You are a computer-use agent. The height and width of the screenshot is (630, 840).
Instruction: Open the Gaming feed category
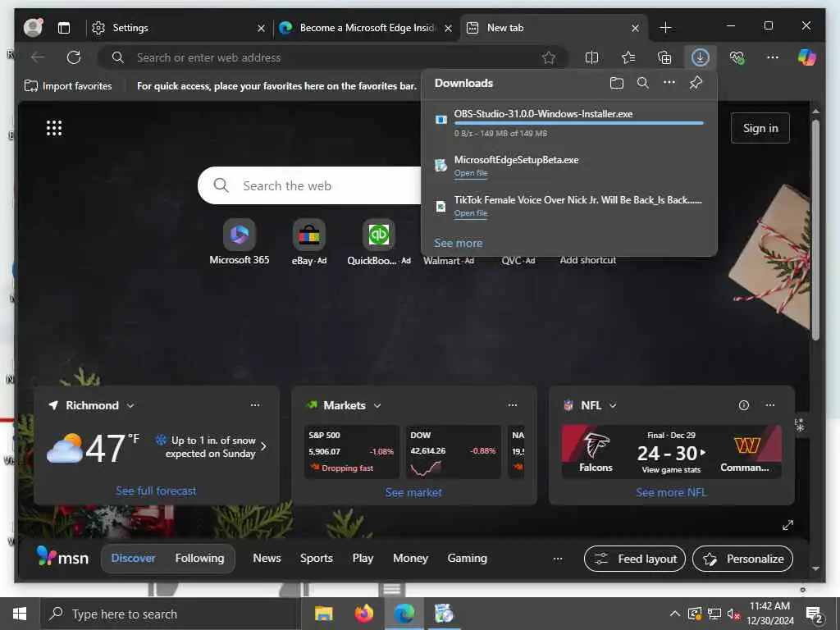467,558
